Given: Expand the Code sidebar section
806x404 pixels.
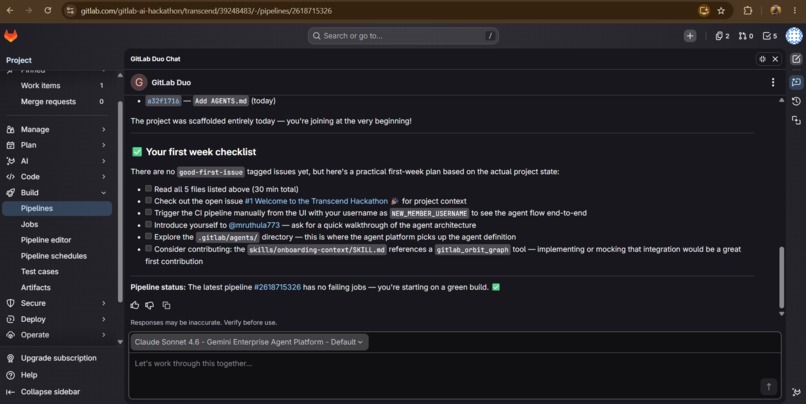Looking at the screenshot, I should pyautogui.click(x=57, y=177).
